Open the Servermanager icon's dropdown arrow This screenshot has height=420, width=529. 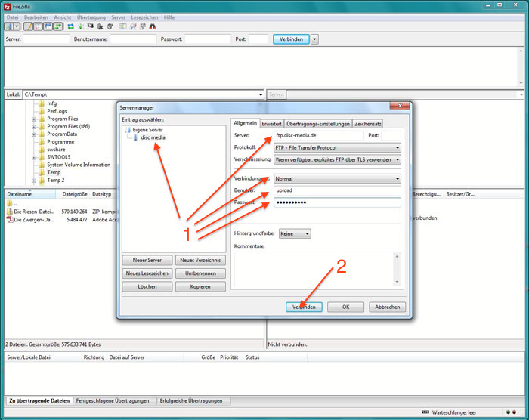click(17, 26)
